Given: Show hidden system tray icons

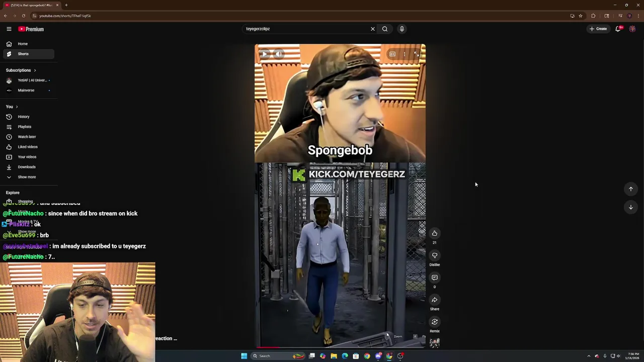Looking at the screenshot, I should click(x=589, y=356).
